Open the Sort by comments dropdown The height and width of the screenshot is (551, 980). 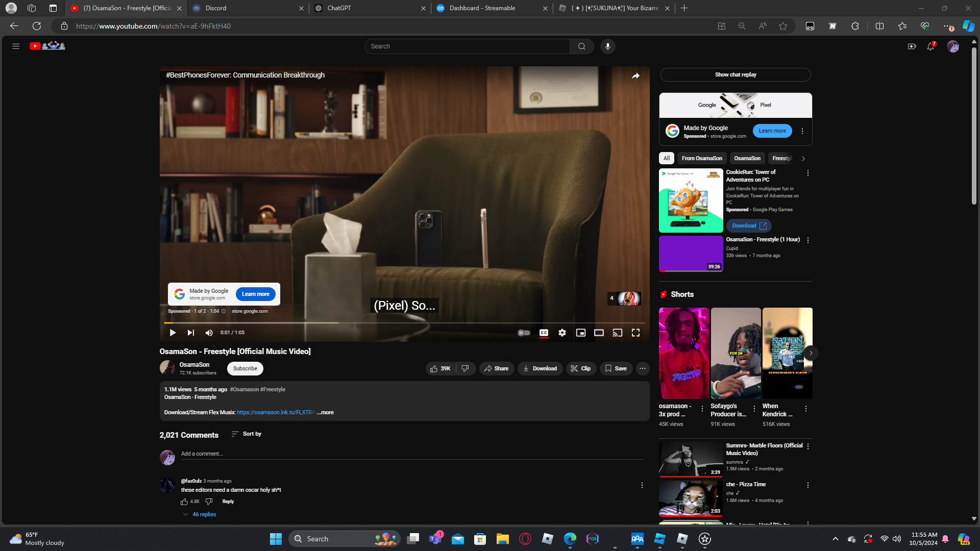click(x=246, y=434)
